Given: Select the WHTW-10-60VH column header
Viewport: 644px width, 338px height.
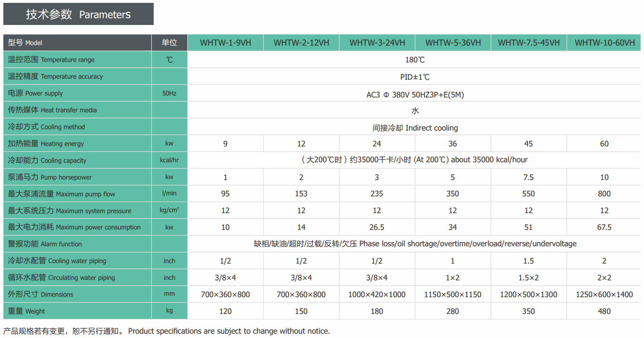Looking at the screenshot, I should click(604, 43).
